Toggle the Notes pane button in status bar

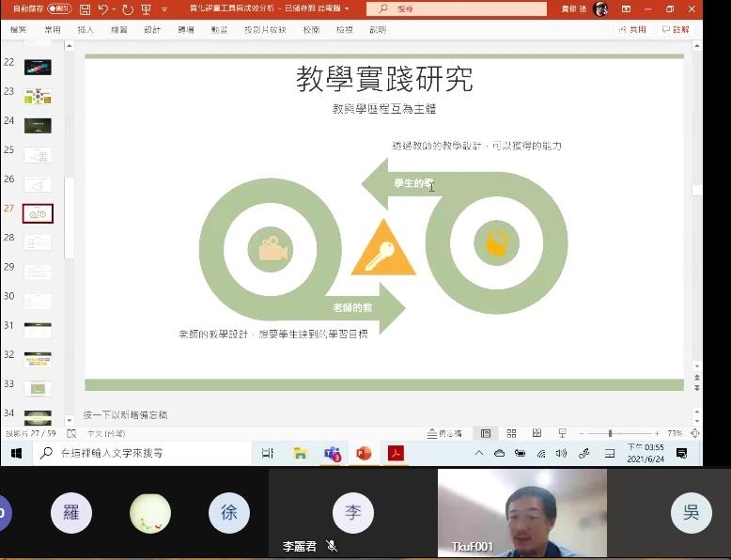(443, 433)
